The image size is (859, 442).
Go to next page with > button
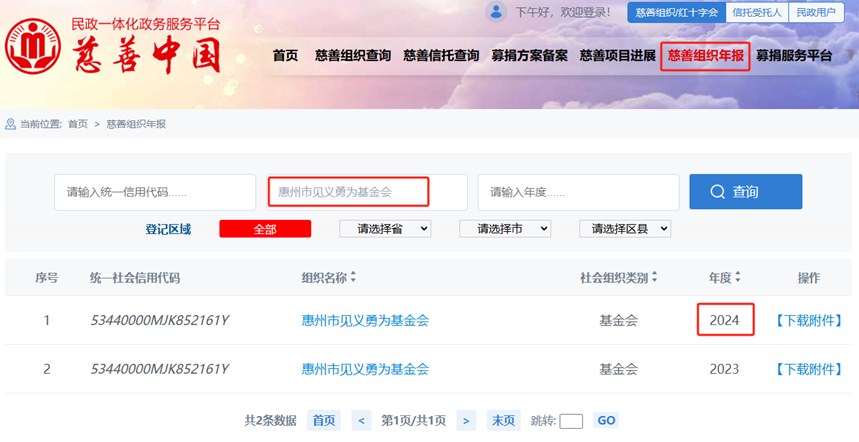(466, 421)
